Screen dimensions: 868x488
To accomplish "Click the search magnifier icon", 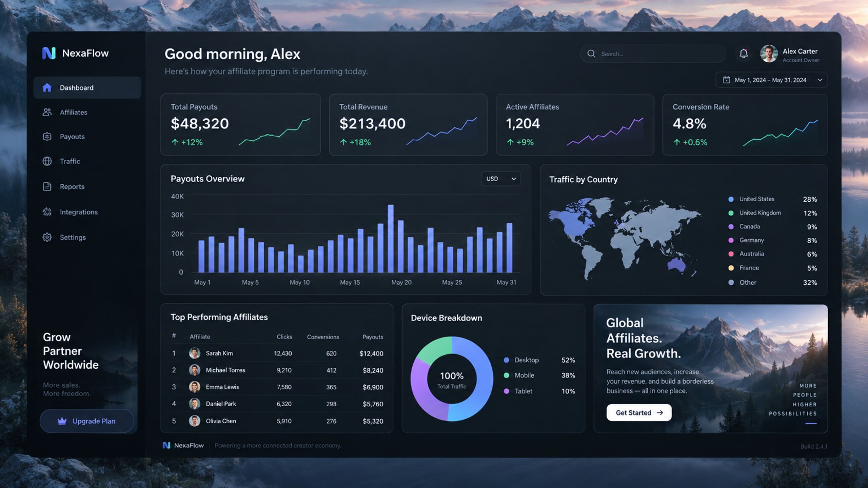I will coord(591,54).
